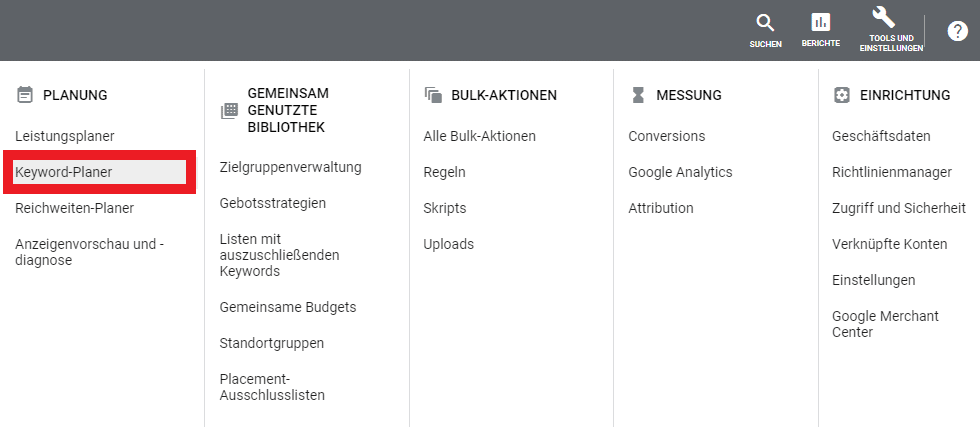Click the Tools und Einstellungen wrench icon
Screen dimensions: 980x427
883,17
